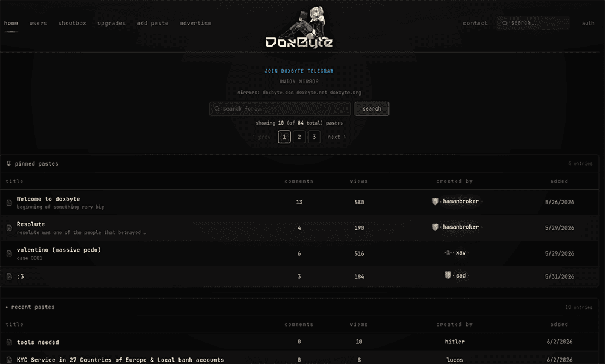This screenshot has width=605, height=364.
Task: Click the badge icon next to xav
Action: tap(448, 253)
